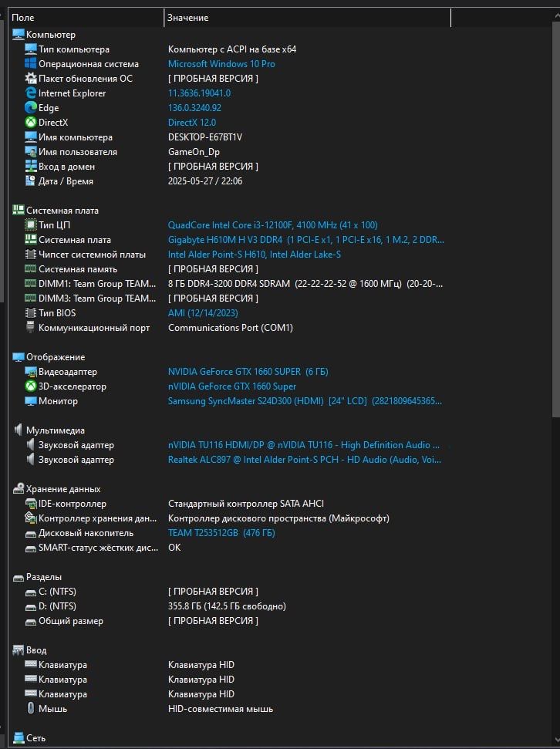Image resolution: width=560 pixels, height=749 pixels.
Task: Select the user name value GameOn_Dp
Action: pyautogui.click(x=194, y=151)
